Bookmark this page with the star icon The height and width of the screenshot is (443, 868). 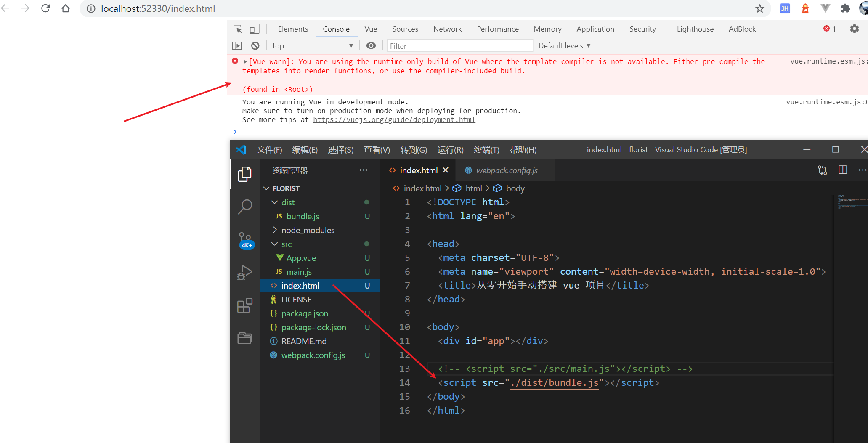[x=759, y=8]
